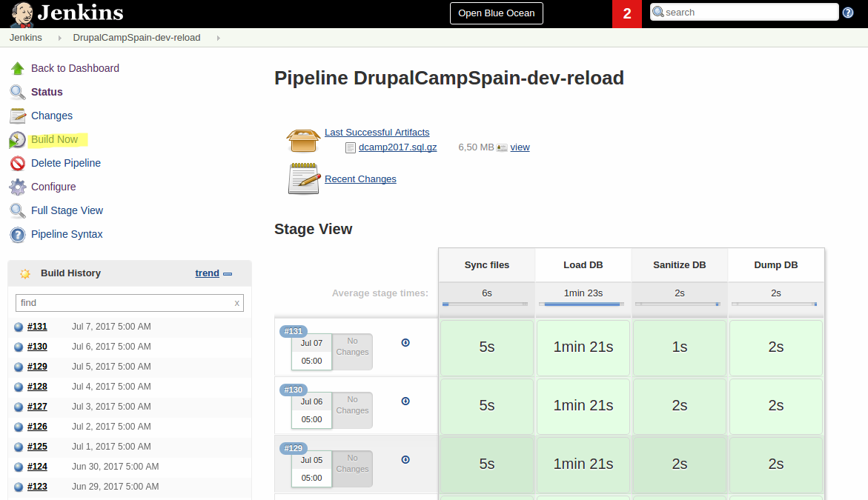Click DrupalCampSpain-dev-reload in the breadcrumb
868x500 pixels.
point(136,38)
